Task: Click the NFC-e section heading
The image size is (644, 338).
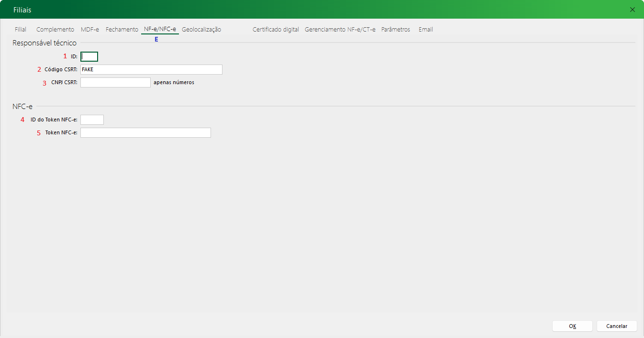Action: click(x=22, y=106)
